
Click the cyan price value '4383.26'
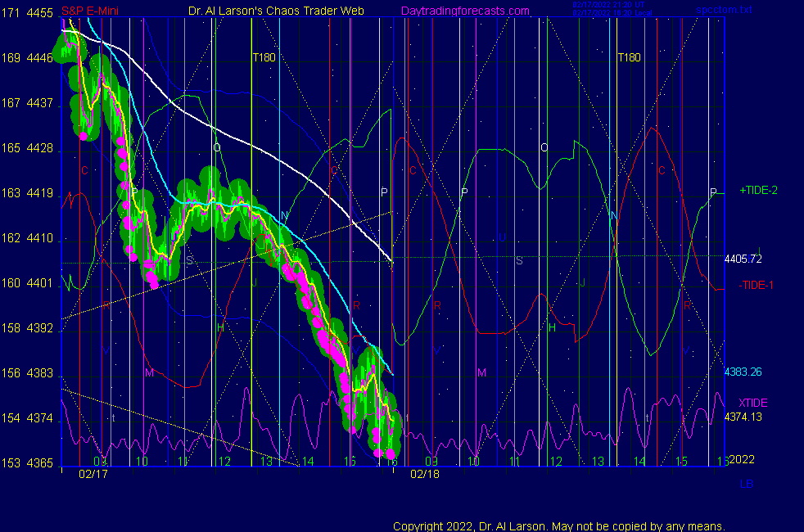(x=743, y=372)
